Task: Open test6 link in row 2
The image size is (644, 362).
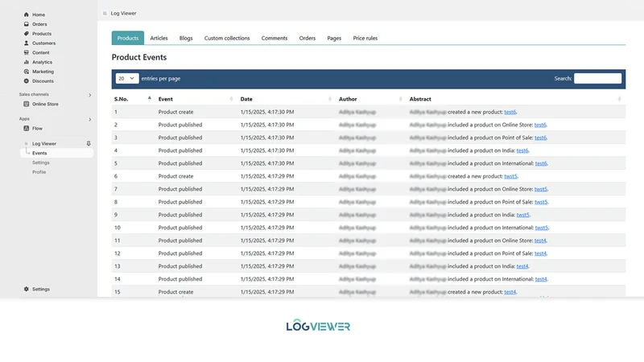Action: point(540,125)
